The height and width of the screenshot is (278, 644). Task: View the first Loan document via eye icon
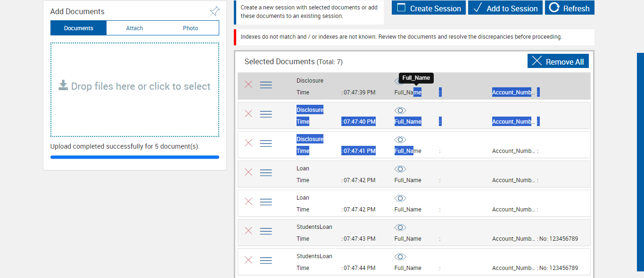400,169
